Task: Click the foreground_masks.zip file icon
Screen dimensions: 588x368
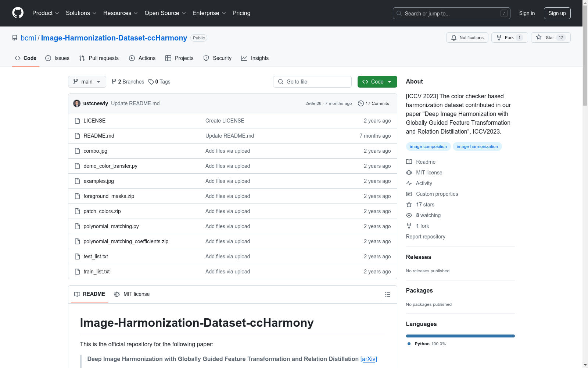Action: (x=77, y=196)
